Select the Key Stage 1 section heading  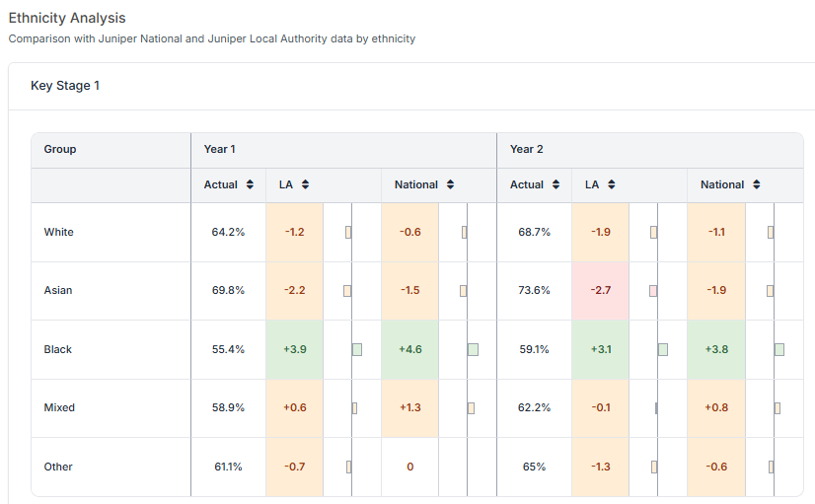coord(65,86)
